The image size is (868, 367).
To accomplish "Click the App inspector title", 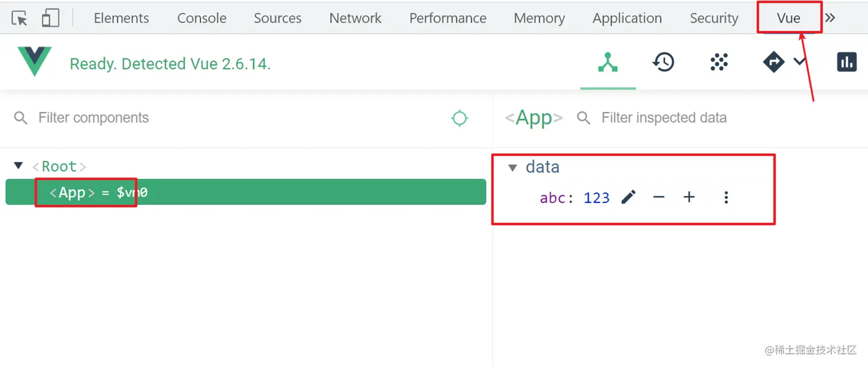I will coord(534,118).
